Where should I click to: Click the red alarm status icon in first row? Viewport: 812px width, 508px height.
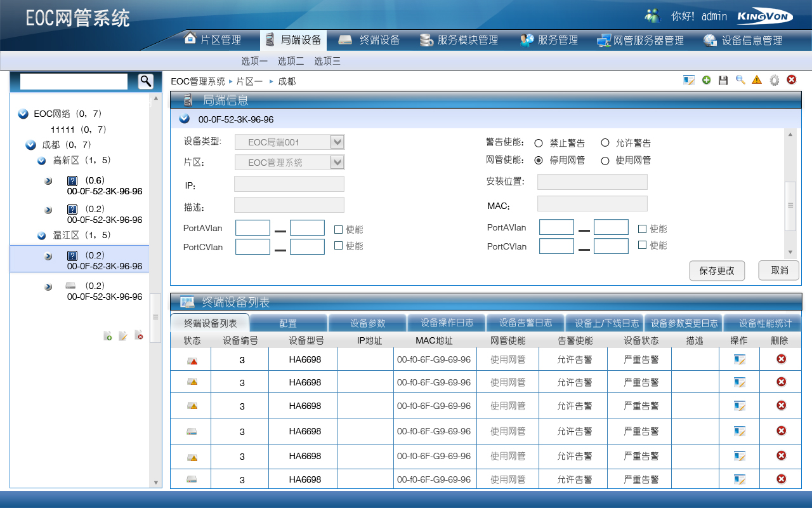pos(192,361)
